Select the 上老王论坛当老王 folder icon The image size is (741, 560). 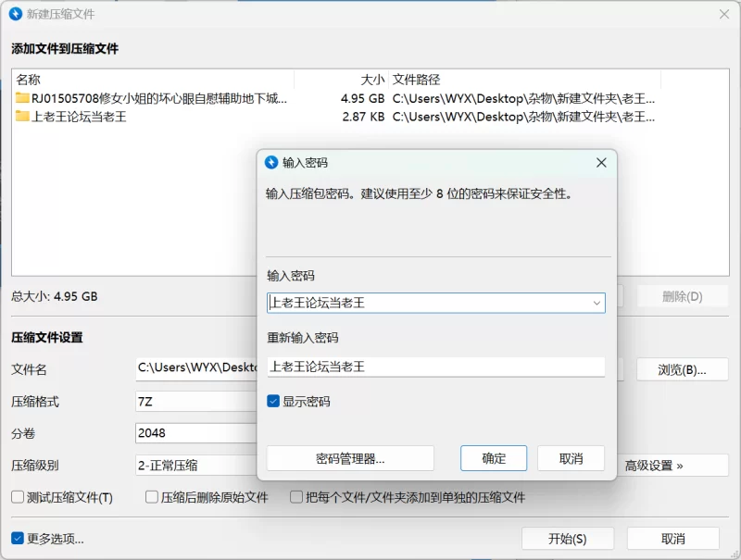(x=22, y=116)
